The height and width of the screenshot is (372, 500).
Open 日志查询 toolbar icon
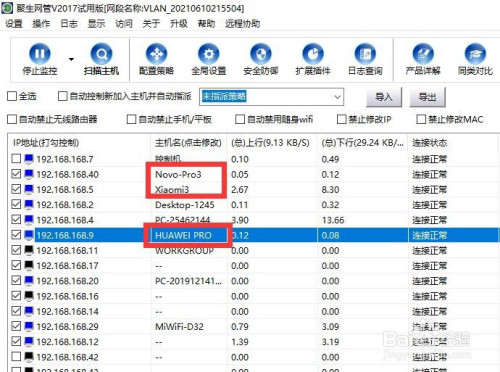365,53
